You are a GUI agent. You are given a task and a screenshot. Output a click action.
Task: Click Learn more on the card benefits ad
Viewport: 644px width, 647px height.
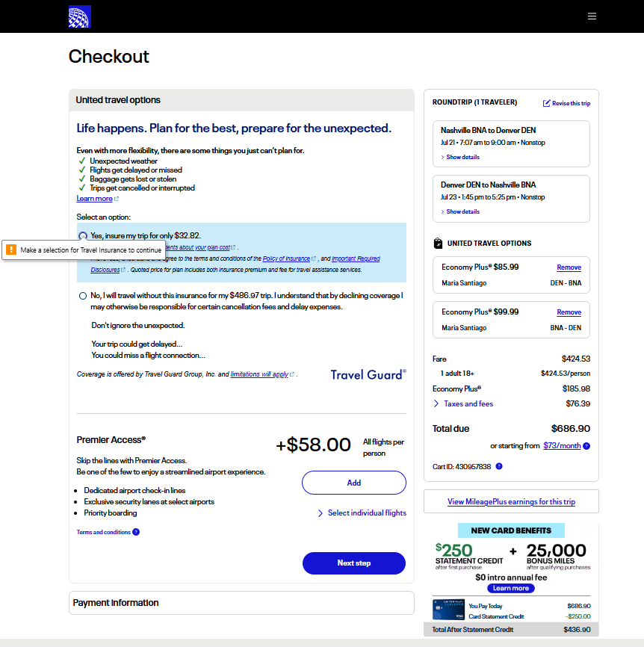(x=511, y=589)
